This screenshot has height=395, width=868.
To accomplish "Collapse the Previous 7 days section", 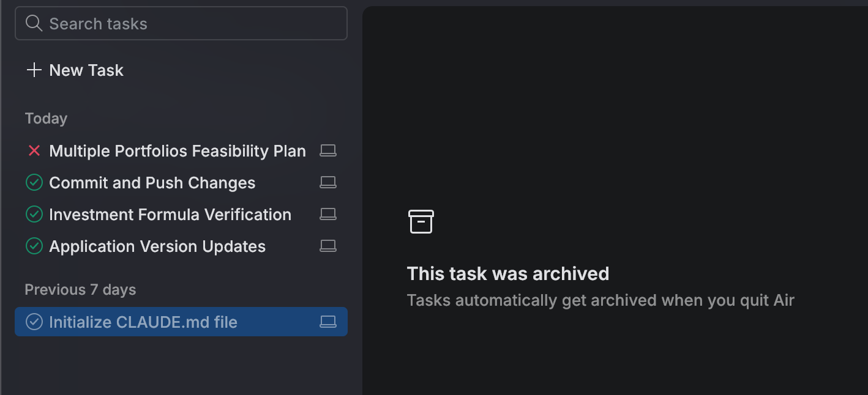I will [x=80, y=289].
